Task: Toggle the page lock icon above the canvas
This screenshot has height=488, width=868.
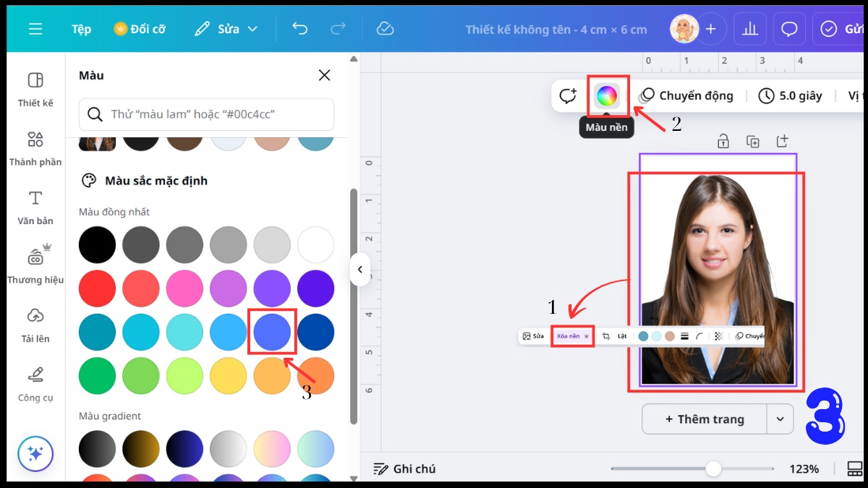Action: point(723,142)
